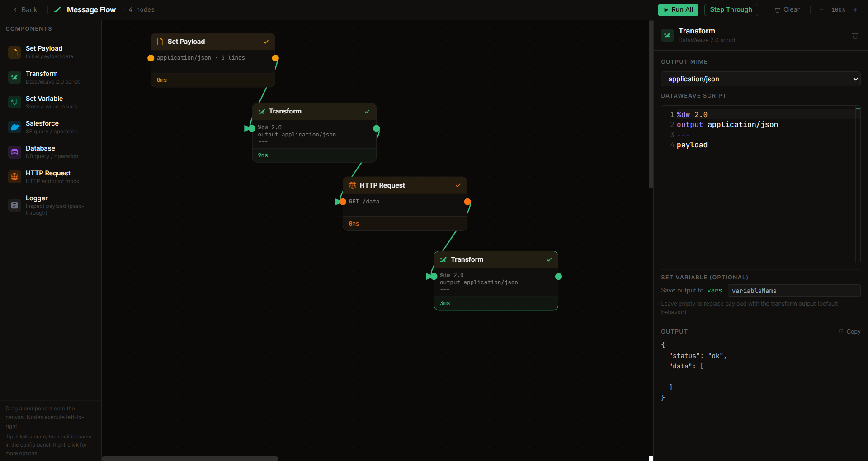This screenshot has width=868, height=461.
Task: Click the Set Variable component icon
Action: pos(14,102)
